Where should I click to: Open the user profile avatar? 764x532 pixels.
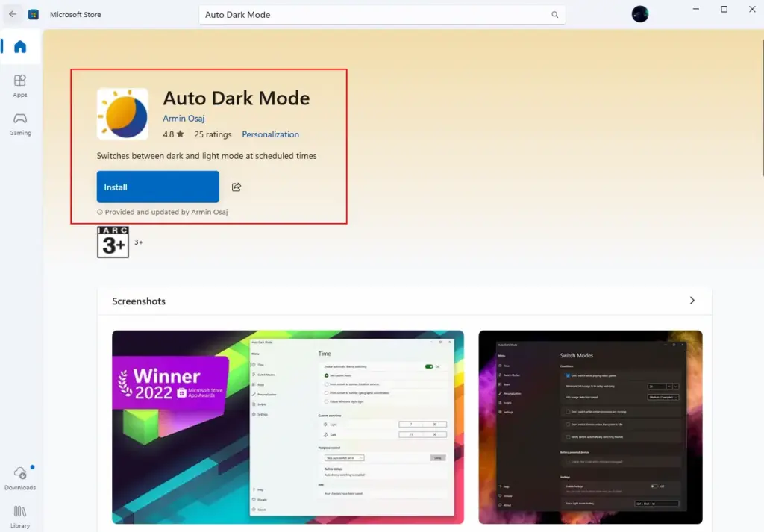point(639,14)
